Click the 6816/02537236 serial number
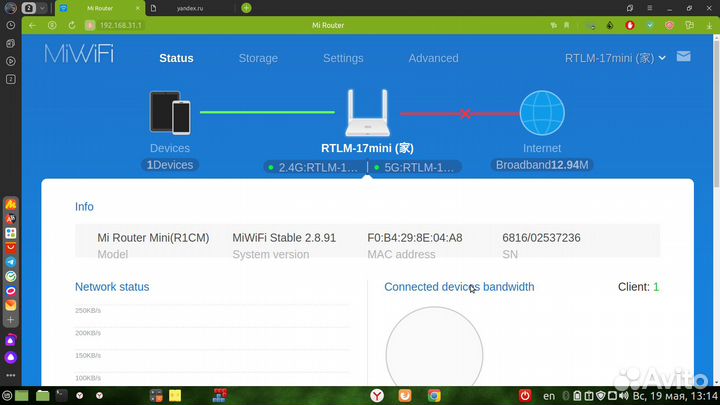 541,238
